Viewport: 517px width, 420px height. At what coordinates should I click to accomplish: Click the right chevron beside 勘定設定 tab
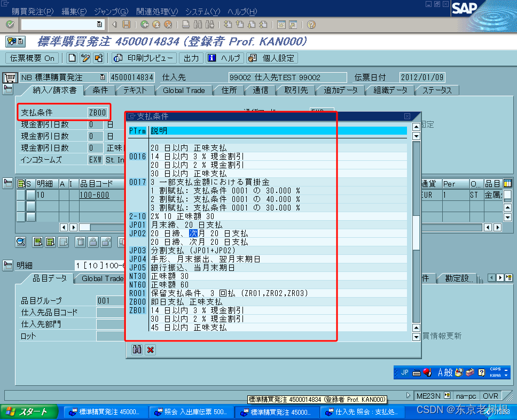[500, 277]
